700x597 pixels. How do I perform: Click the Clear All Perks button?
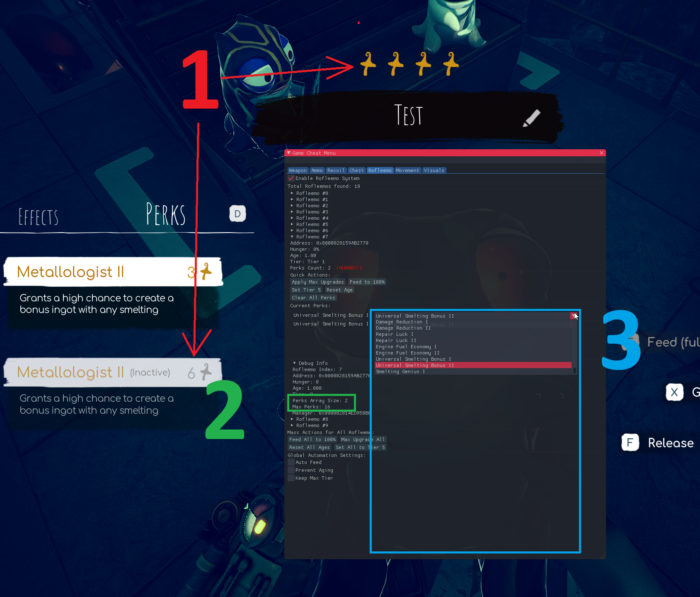(313, 298)
